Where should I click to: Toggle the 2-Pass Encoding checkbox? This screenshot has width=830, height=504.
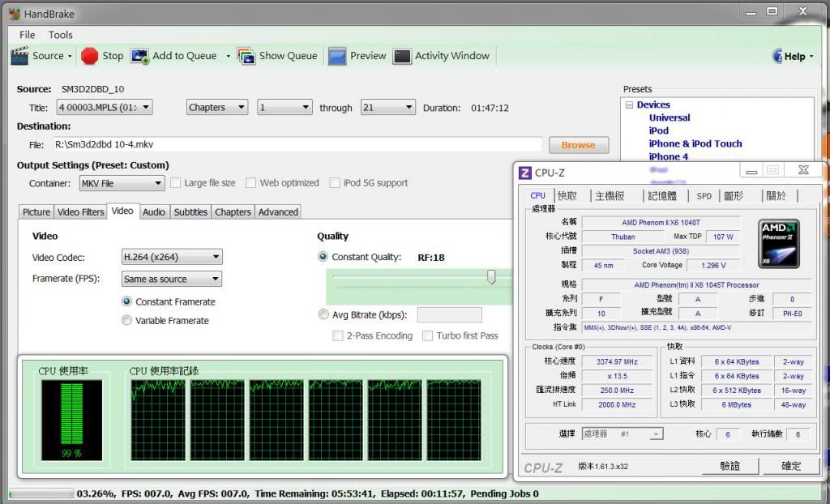pyautogui.click(x=338, y=336)
